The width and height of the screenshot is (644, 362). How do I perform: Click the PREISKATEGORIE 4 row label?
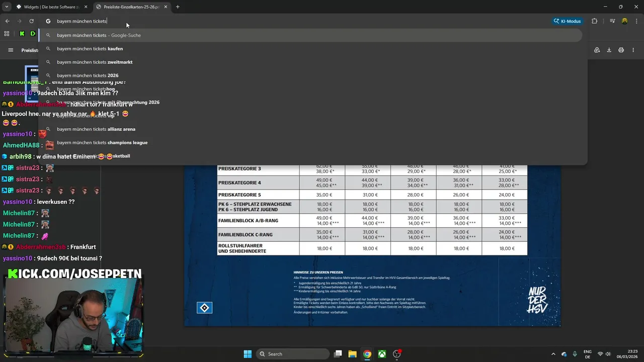click(239, 183)
